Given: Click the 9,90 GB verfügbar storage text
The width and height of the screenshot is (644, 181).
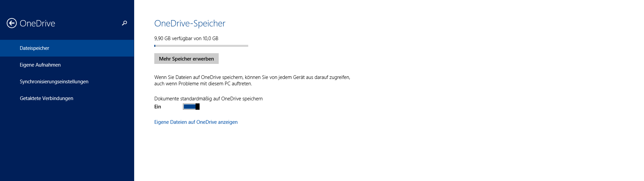Looking at the screenshot, I should [186, 38].
